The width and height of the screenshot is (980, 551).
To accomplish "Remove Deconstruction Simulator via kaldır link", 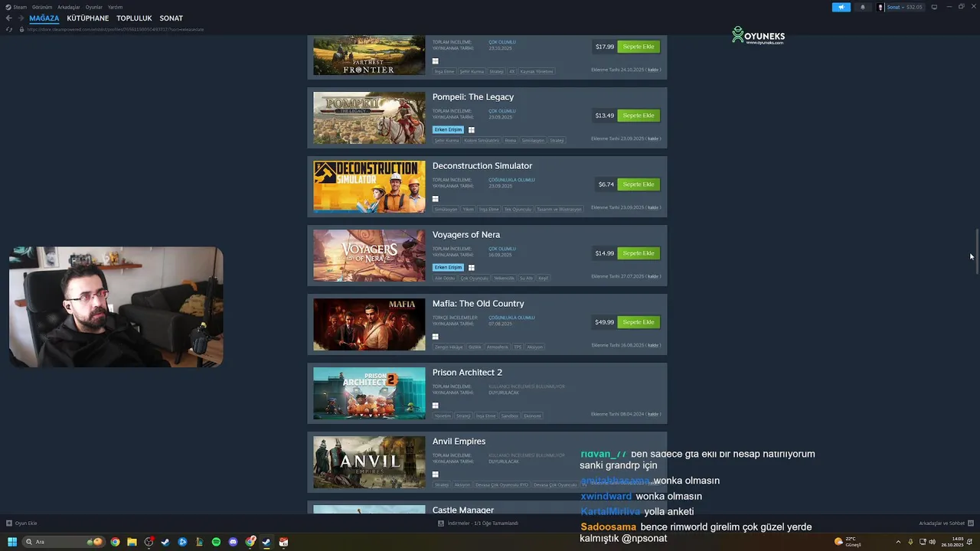I will pyautogui.click(x=653, y=207).
